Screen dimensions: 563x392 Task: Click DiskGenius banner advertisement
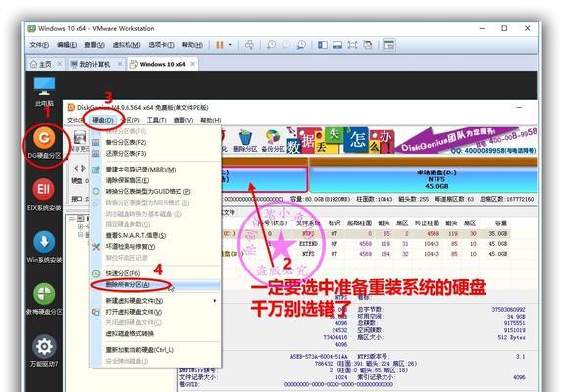coord(413,141)
